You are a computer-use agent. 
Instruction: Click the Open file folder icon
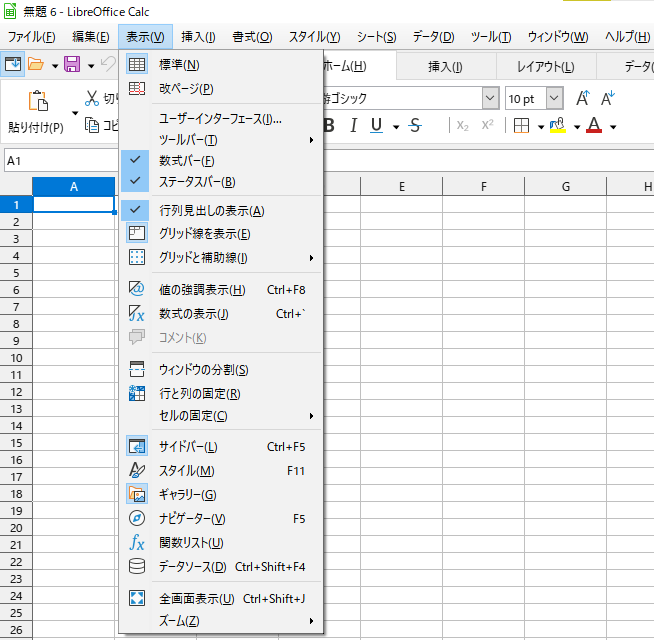pos(36,64)
